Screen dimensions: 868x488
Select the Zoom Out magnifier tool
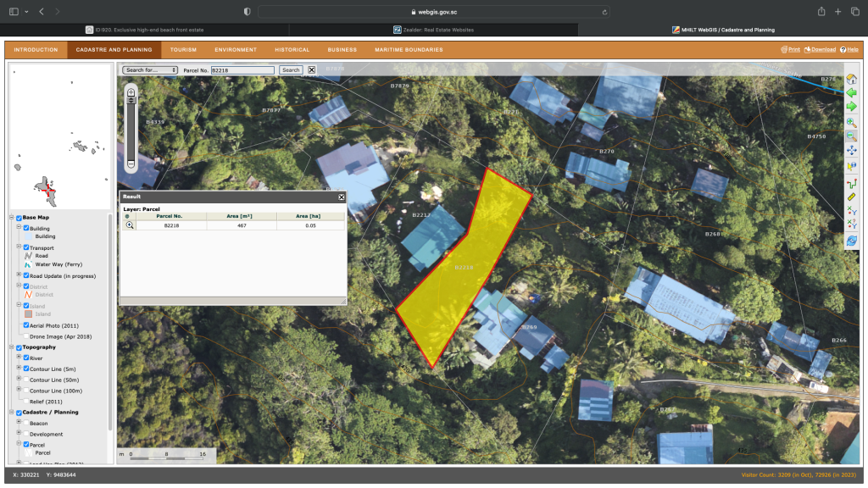852,136
